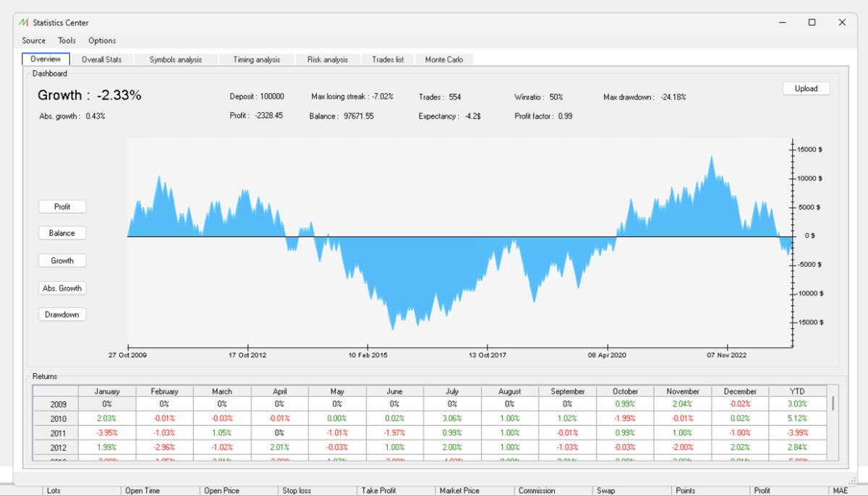Select the 2011 row header

(x=56, y=432)
